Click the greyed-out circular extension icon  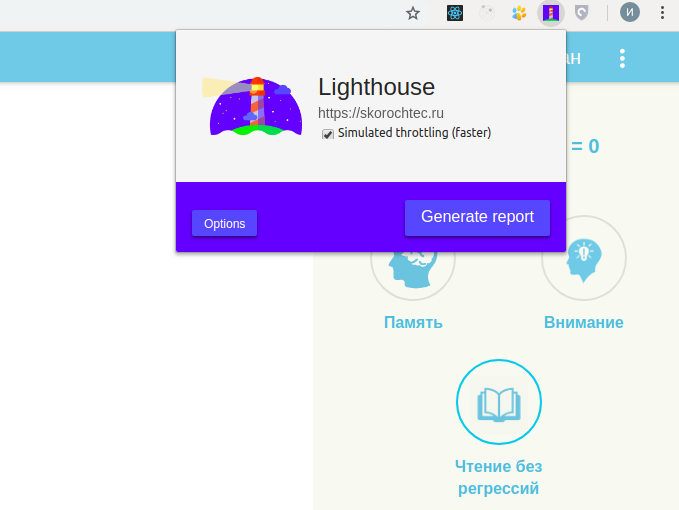[x=487, y=13]
